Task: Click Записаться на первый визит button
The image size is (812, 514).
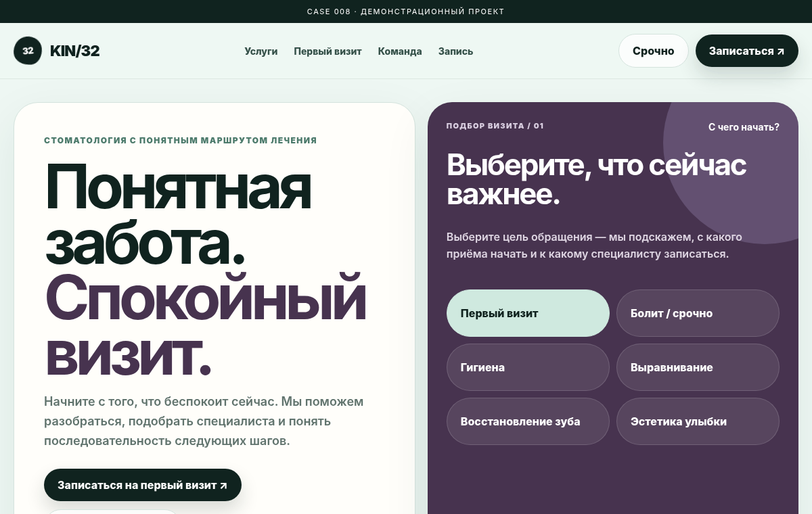Action: coord(143,485)
